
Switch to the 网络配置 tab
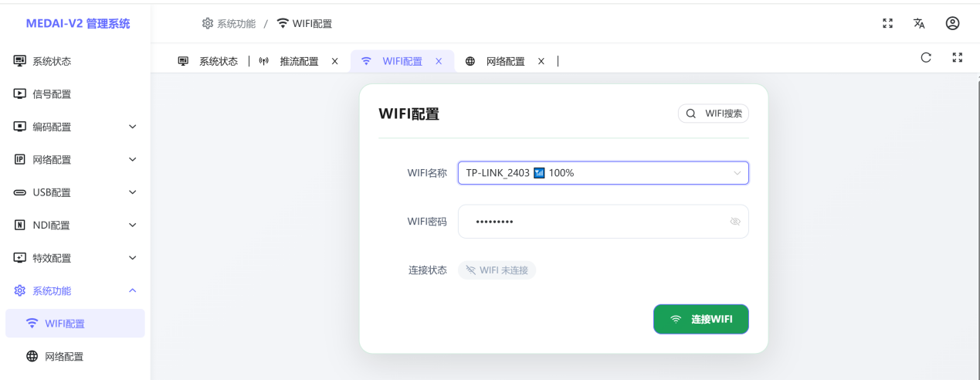[x=505, y=61]
